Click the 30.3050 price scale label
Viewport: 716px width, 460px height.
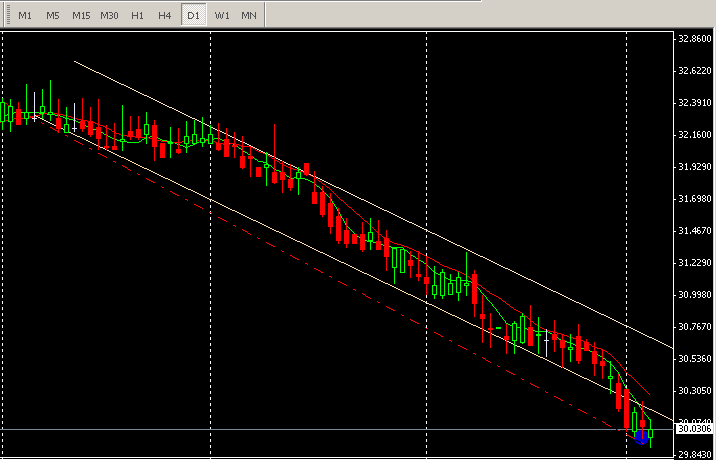point(695,391)
